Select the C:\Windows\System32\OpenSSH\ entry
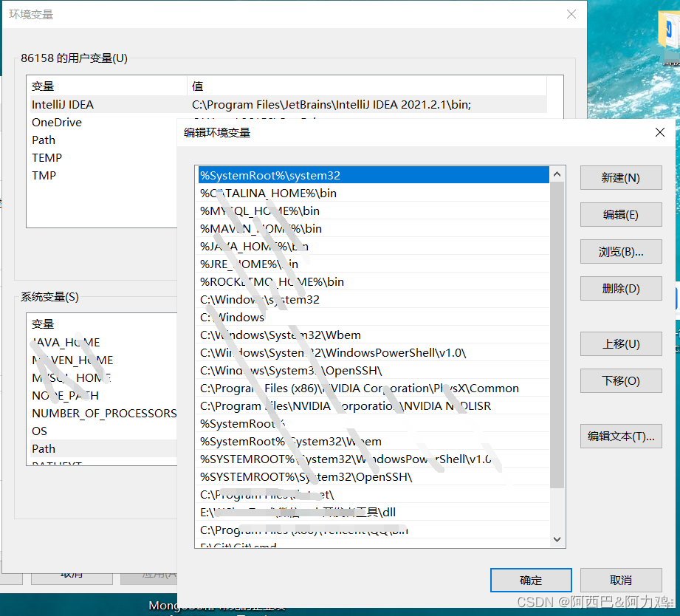This screenshot has width=680, height=616. pyautogui.click(x=374, y=371)
